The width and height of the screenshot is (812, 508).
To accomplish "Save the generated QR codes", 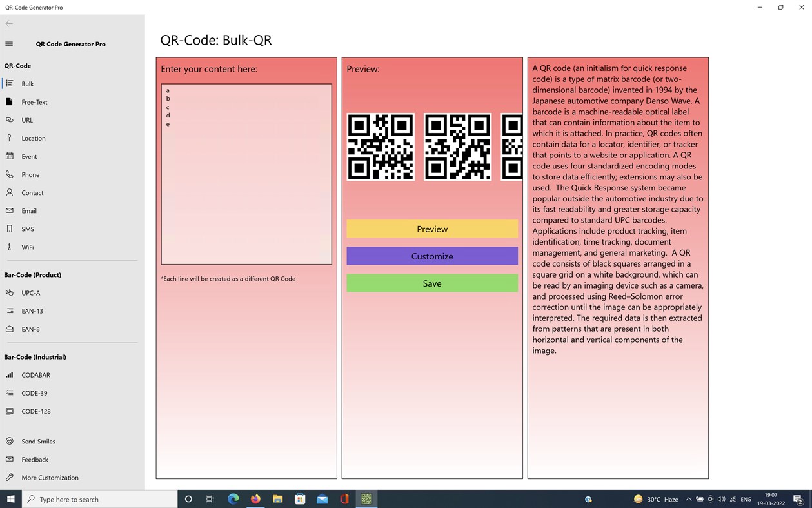I will click(431, 283).
